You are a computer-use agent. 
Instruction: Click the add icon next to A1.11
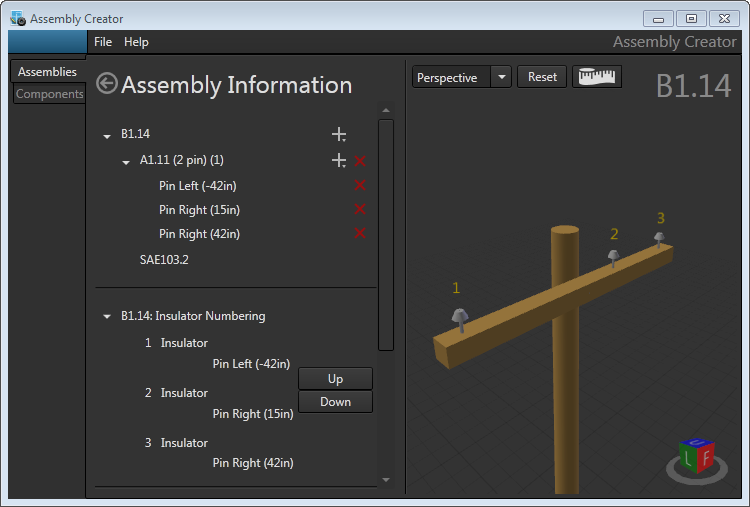click(x=339, y=160)
